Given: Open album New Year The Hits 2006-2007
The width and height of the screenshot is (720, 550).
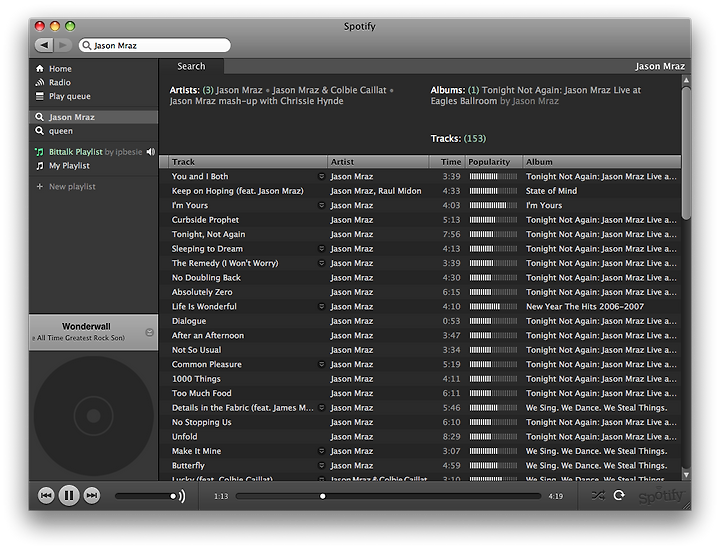Looking at the screenshot, I should point(585,306).
